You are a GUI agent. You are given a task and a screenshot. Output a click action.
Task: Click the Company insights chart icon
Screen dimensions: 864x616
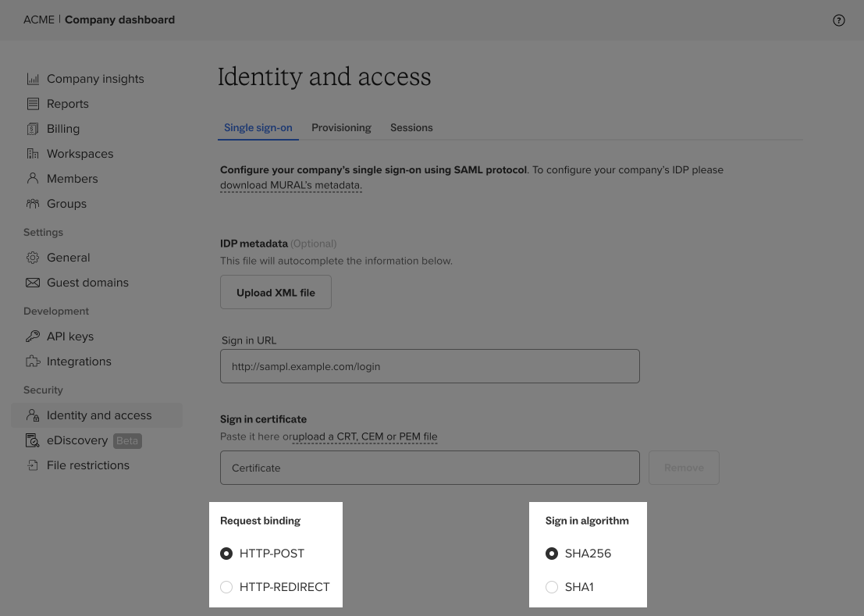coord(33,79)
